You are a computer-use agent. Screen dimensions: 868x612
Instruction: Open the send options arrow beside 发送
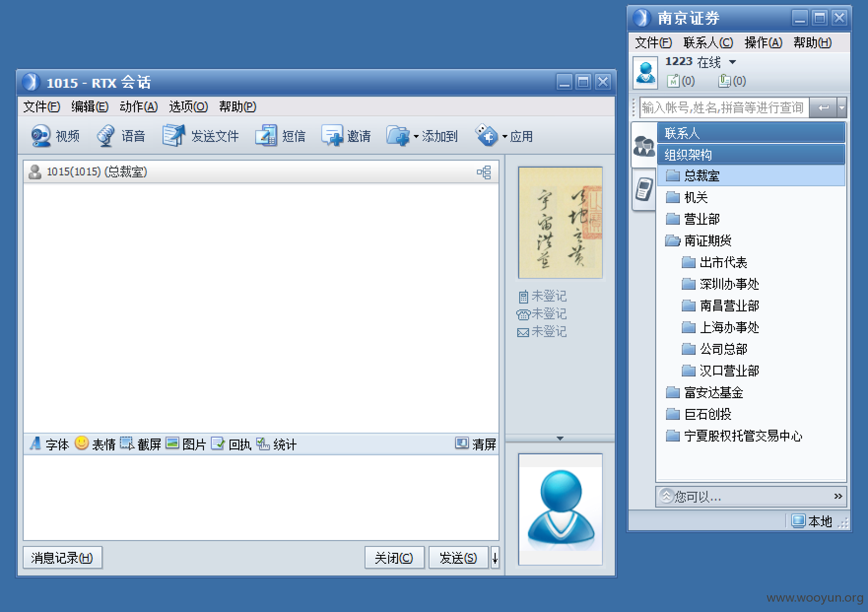(x=495, y=558)
